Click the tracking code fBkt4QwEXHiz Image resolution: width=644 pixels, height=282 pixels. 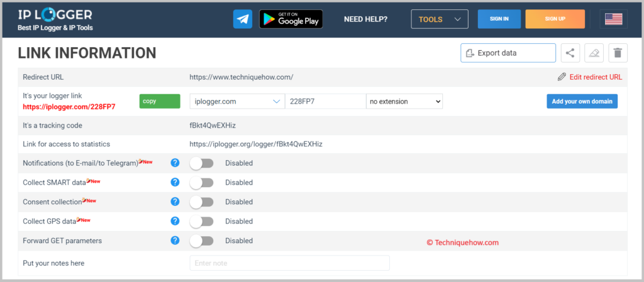pyautogui.click(x=213, y=126)
